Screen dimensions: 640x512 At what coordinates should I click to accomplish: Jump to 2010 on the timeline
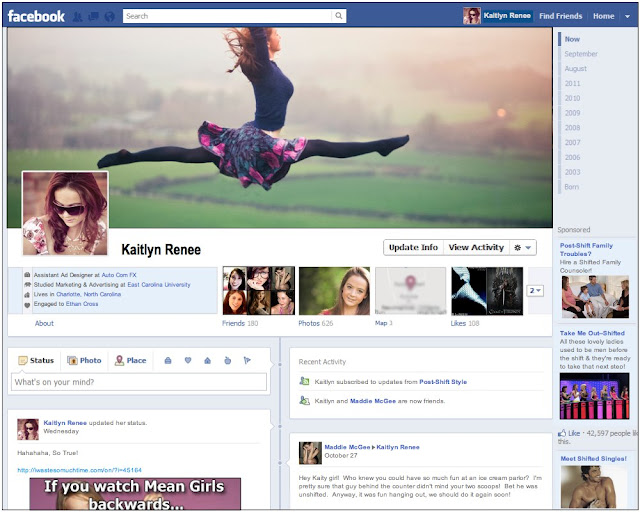572,98
